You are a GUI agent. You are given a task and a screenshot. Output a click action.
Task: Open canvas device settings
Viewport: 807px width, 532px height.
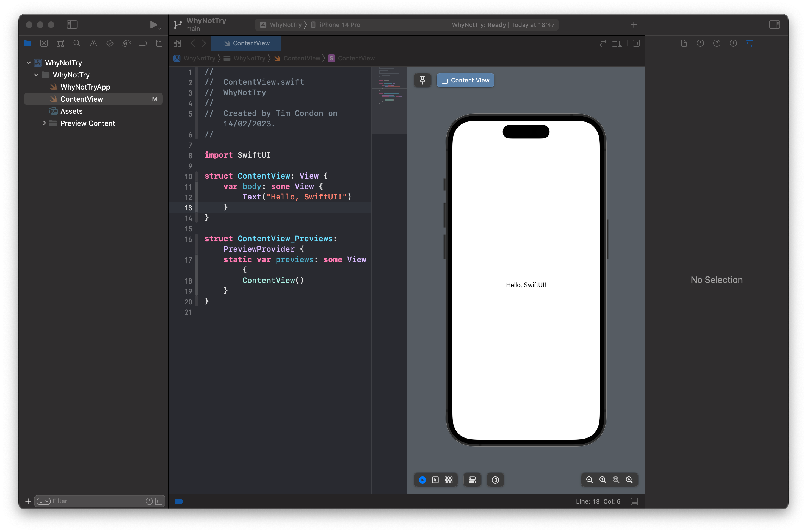pos(472,480)
